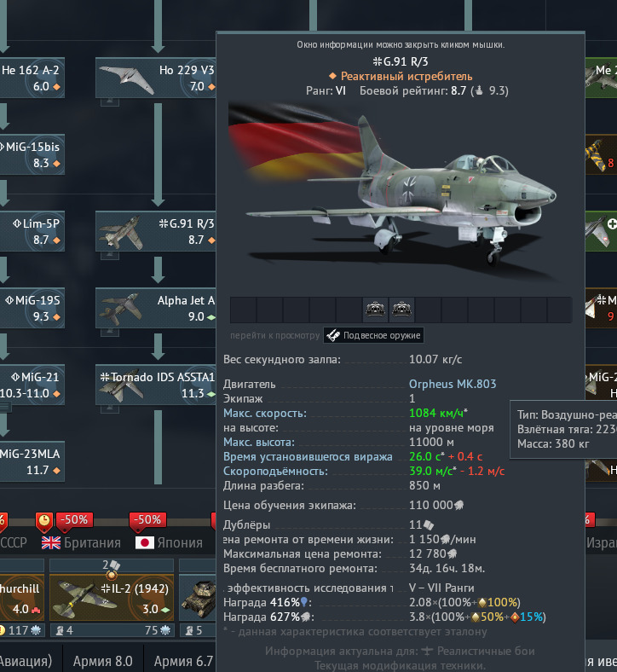This screenshot has height=672, width=617.
Task: Click the G.91 R/3 tree card icon
Action: coord(122,233)
